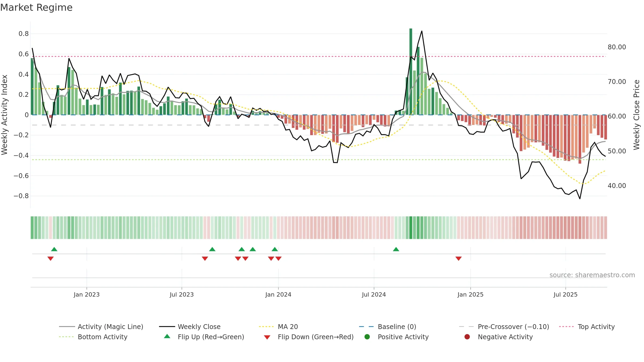Click the flip-up marker just before Jan 2024
This screenshot has height=362, width=644.
click(275, 249)
